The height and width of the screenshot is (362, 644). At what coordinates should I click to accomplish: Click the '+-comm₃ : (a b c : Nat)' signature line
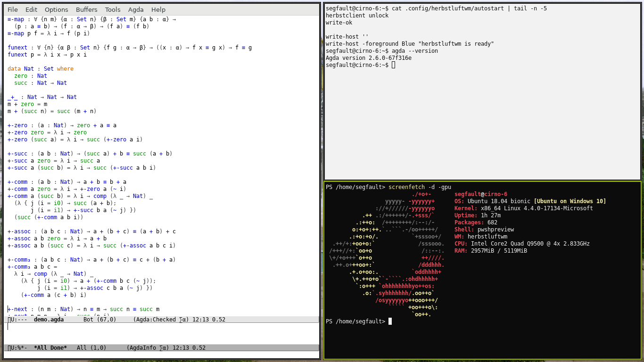(91, 260)
